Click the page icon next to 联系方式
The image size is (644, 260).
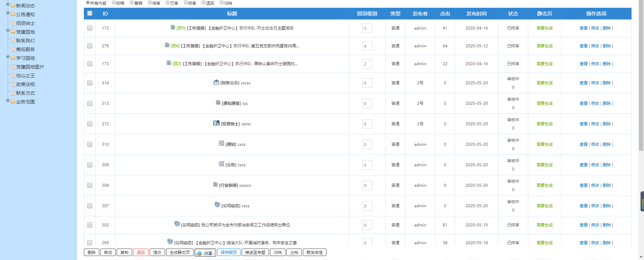coord(13,93)
